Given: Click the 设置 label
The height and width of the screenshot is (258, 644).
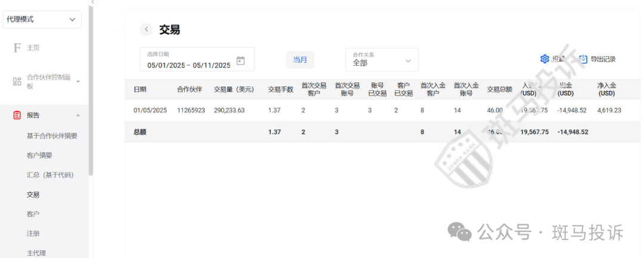Looking at the screenshot, I should pyautogui.click(x=559, y=59).
